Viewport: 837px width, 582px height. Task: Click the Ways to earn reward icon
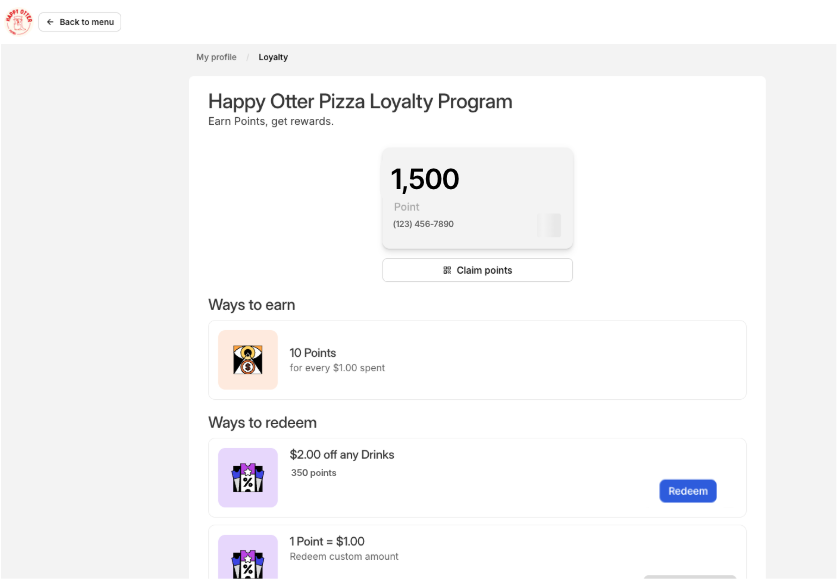click(248, 360)
